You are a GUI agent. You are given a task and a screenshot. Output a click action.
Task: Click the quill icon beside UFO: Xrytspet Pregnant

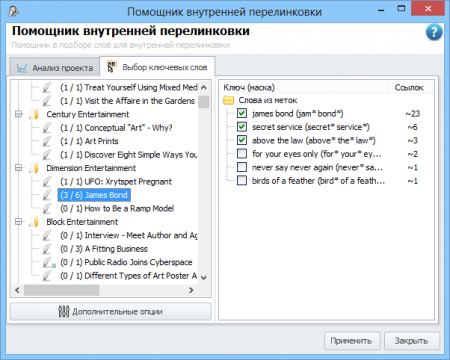pos(47,182)
